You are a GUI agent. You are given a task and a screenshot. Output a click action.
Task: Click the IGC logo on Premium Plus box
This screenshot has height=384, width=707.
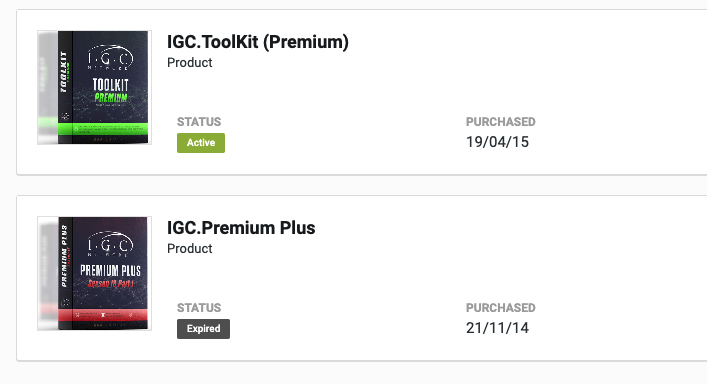click(110, 244)
